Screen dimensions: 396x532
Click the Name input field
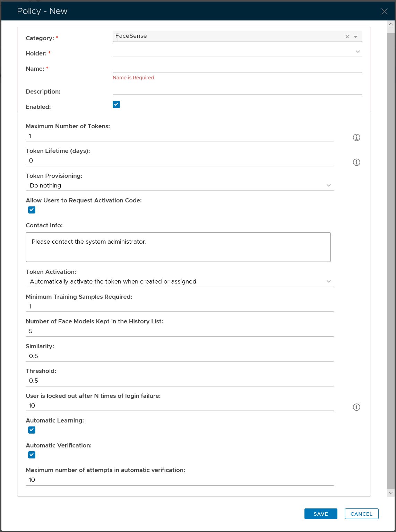click(237, 67)
